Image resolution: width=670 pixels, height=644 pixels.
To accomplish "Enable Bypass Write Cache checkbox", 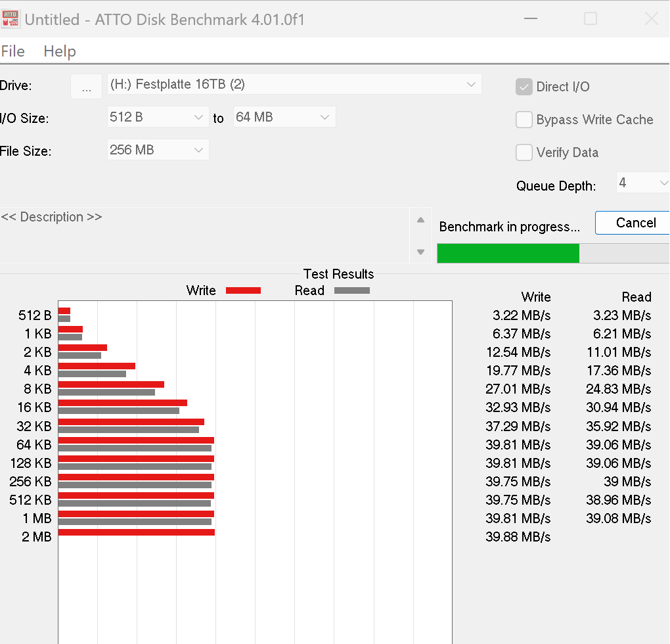I will [524, 120].
